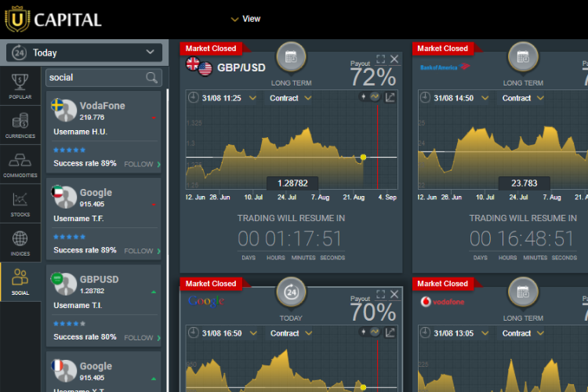Viewport: 588px width, 392px height.
Task: Close the GBP/USD panel
Action: tap(394, 59)
